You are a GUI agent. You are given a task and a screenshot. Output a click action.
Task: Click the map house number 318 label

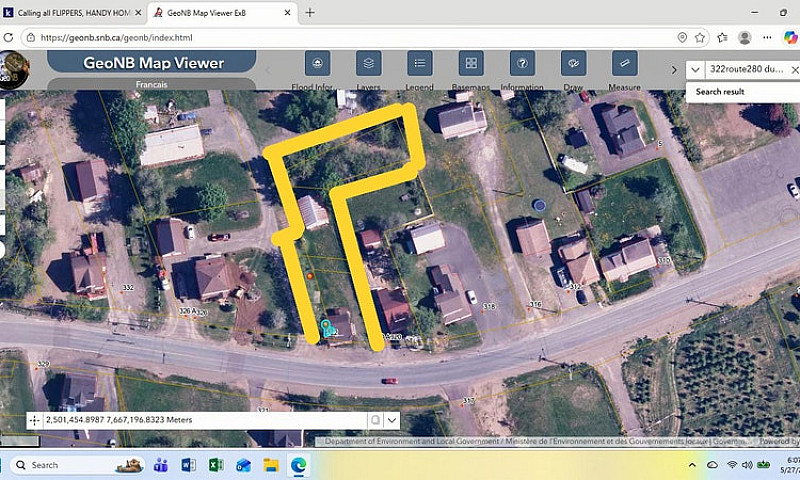[489, 306]
